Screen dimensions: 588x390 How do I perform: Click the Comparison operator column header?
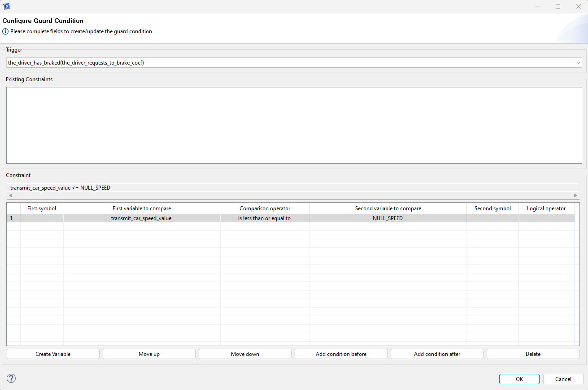coord(265,208)
